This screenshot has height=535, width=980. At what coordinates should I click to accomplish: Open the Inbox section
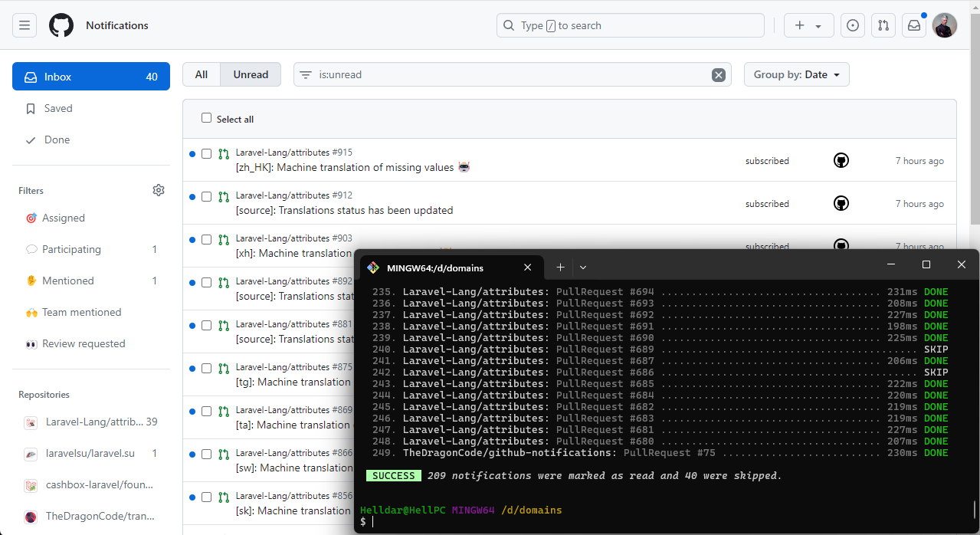[91, 77]
